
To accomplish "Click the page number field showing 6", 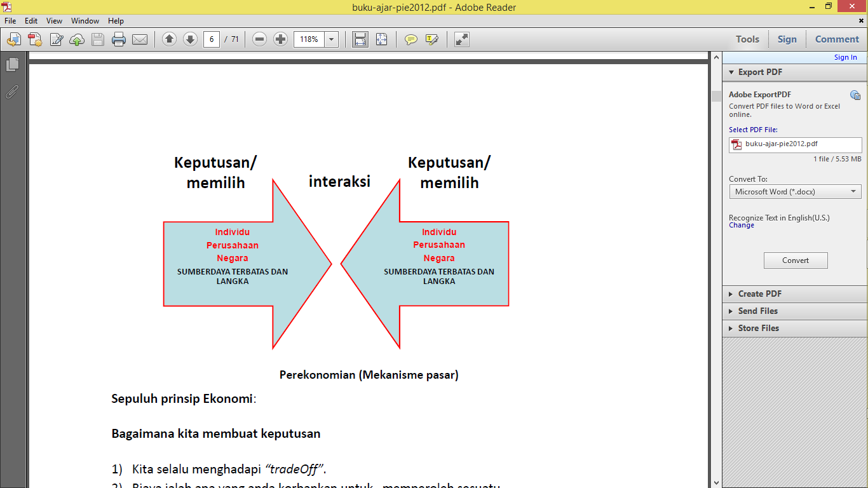I will click(x=212, y=39).
